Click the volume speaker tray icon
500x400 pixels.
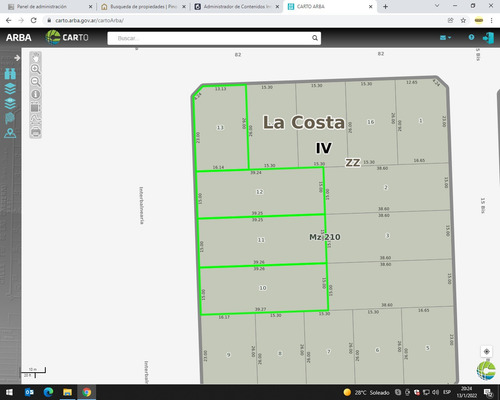[435, 392]
